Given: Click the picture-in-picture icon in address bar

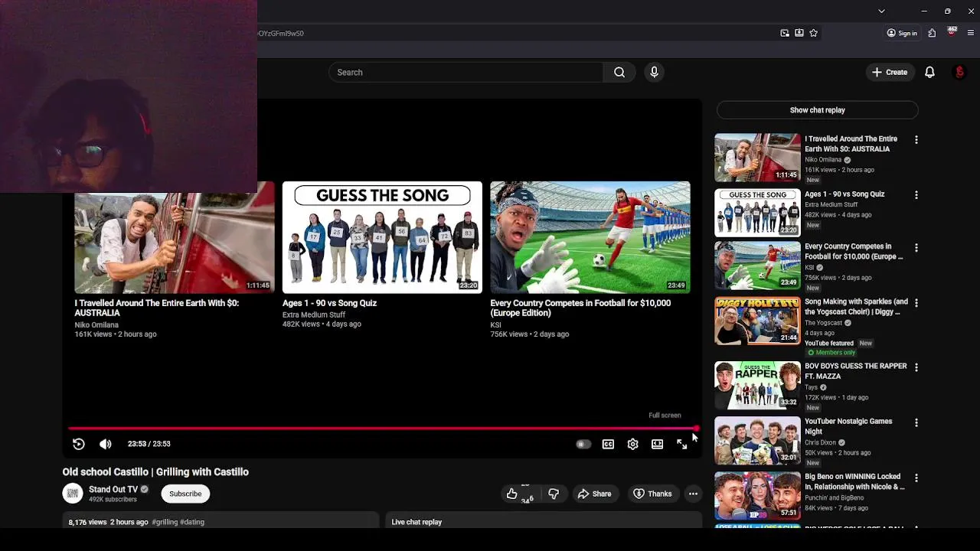Looking at the screenshot, I should tap(785, 33).
